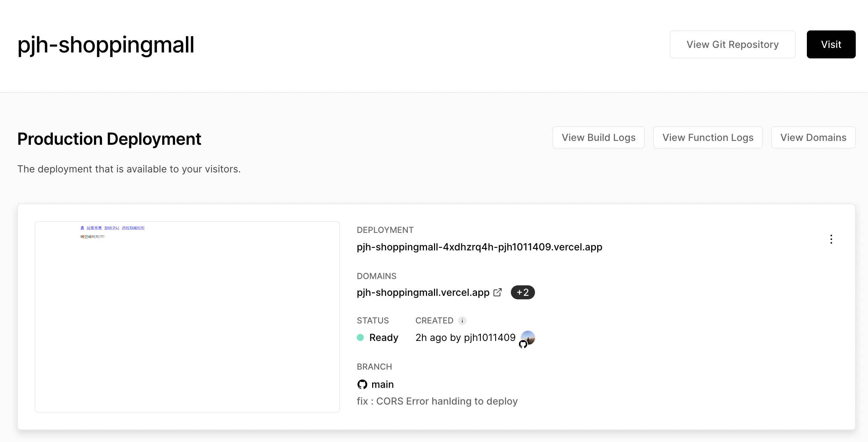This screenshot has width=868, height=442.
Task: Open View Git Repository
Action: pos(732,44)
